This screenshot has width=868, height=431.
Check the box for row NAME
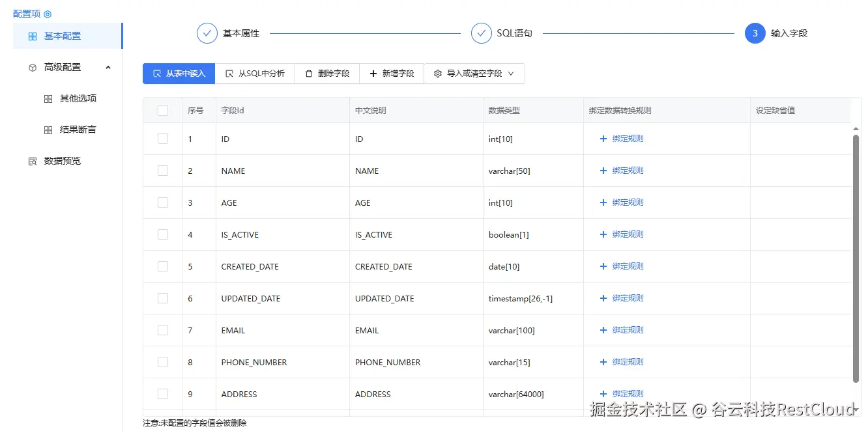pos(163,171)
